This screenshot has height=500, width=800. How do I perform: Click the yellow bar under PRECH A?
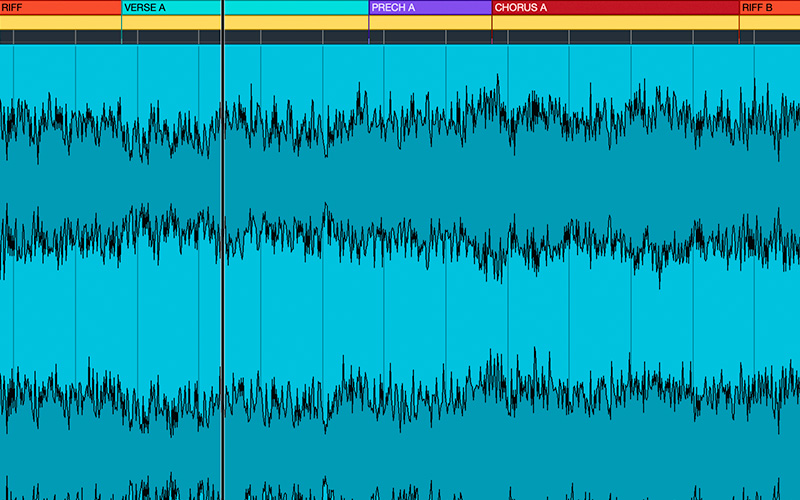[430, 22]
